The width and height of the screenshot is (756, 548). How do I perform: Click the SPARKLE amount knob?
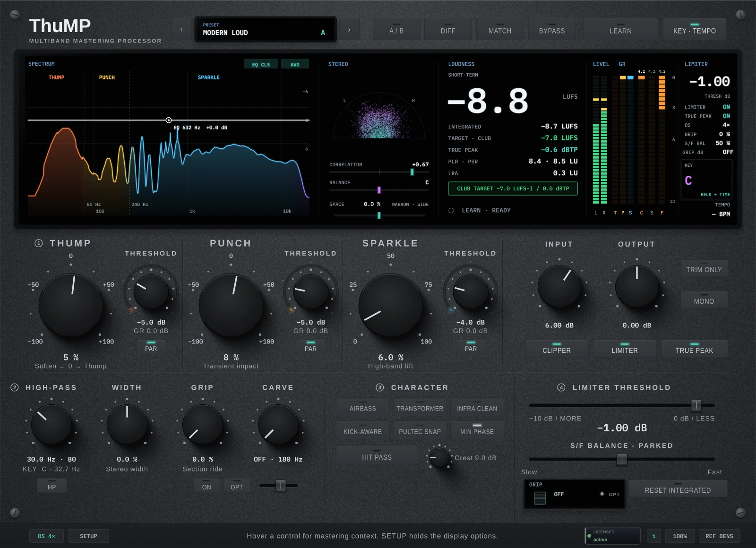tap(391, 305)
